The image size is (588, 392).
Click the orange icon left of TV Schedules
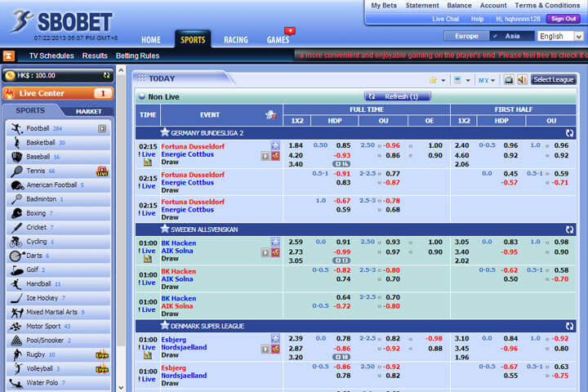[8, 56]
